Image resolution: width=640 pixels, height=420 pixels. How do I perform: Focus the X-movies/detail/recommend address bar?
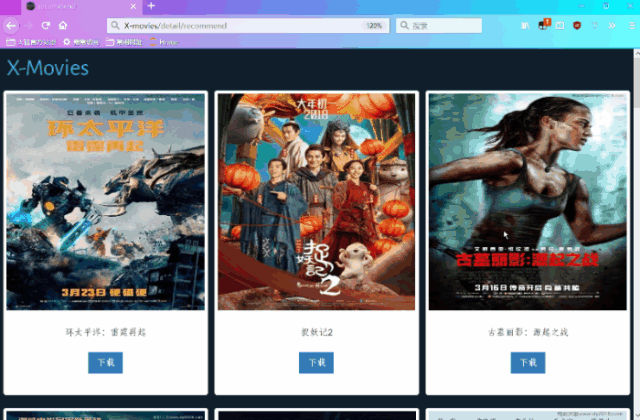pos(248,26)
